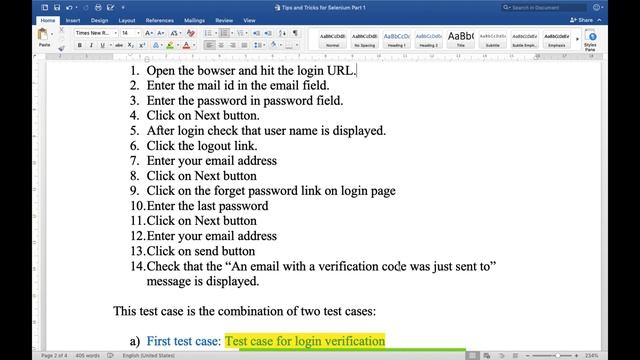Apply subscript formatting
This screenshot has height=360, width=640.
coord(130,45)
